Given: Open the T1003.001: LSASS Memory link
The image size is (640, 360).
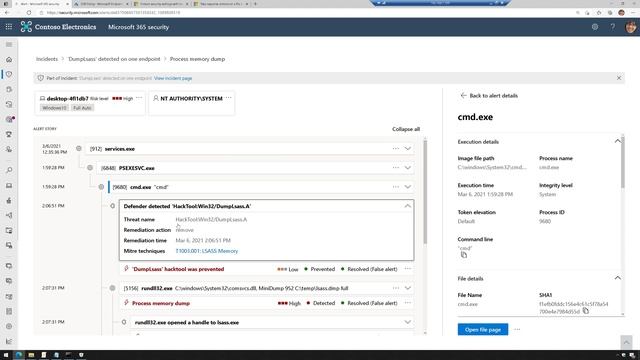Looking at the screenshot, I should (x=207, y=251).
